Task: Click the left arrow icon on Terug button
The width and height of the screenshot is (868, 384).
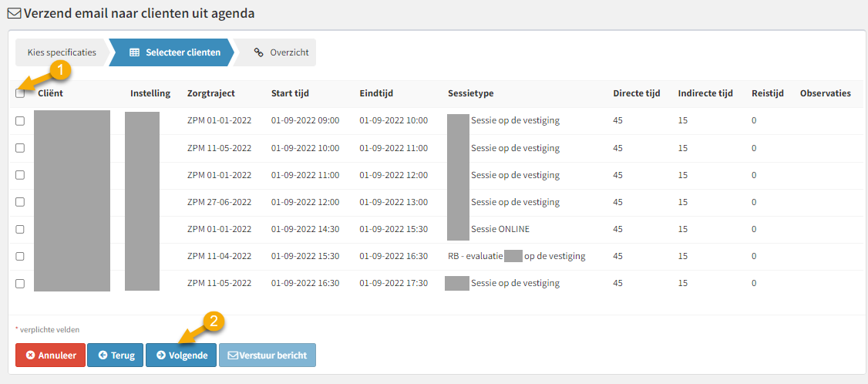Action: click(103, 355)
